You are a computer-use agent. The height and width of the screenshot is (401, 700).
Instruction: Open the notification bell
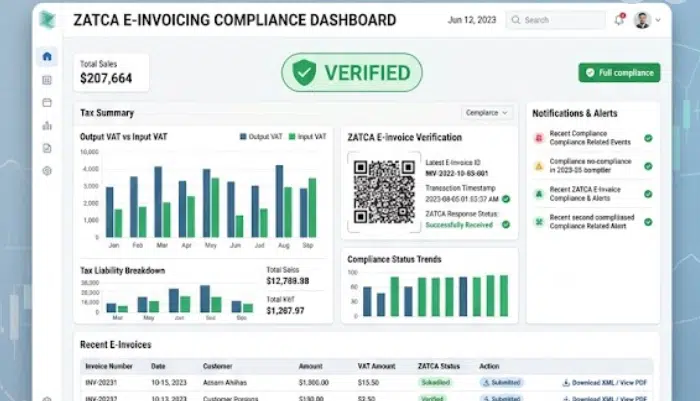click(x=619, y=20)
